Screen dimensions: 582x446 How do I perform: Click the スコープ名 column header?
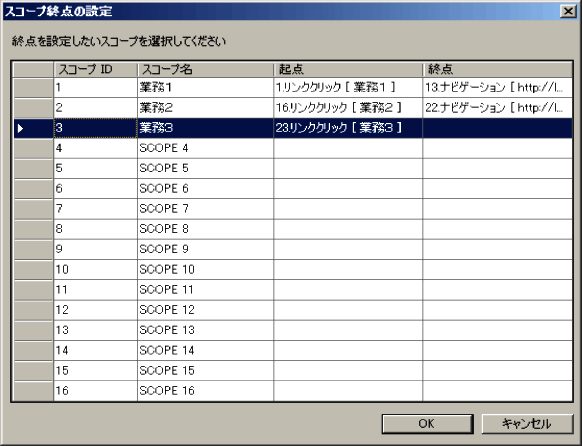coord(206,69)
